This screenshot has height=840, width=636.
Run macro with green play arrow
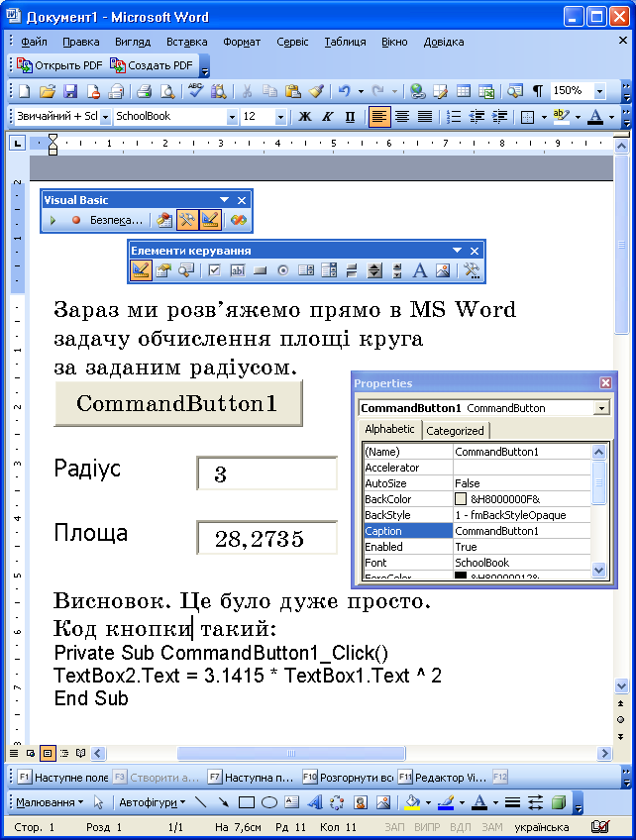point(53,220)
